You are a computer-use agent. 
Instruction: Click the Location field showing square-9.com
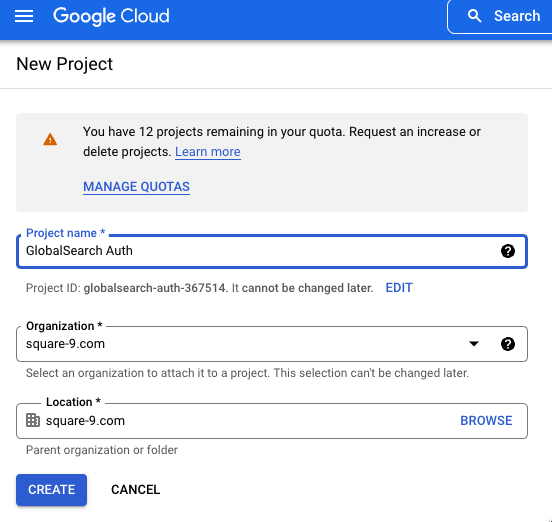pos(272,421)
